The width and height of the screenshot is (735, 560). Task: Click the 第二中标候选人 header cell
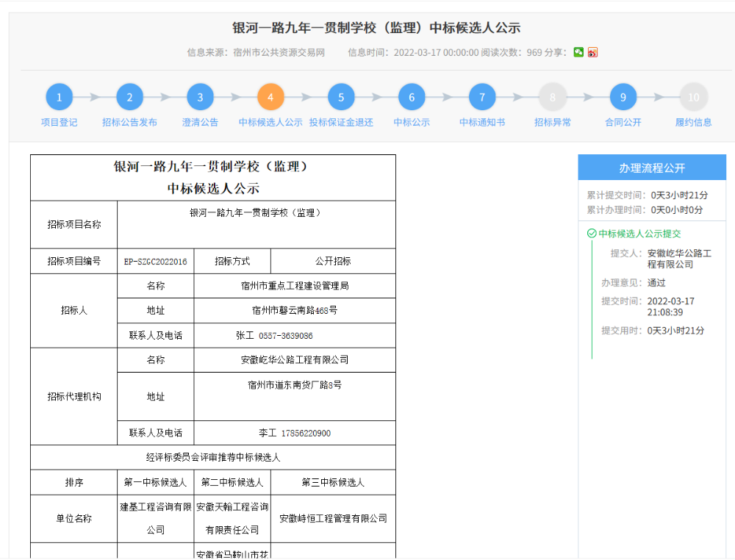232,482
